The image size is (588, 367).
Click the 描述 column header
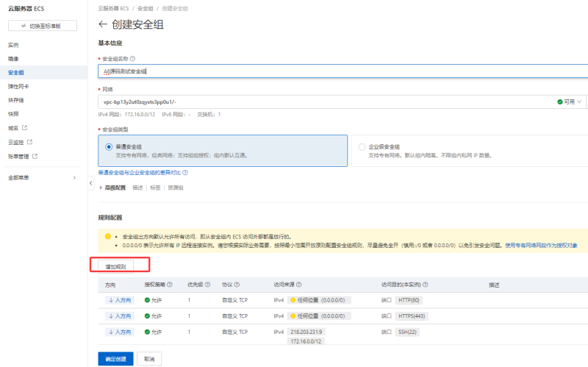(x=494, y=285)
